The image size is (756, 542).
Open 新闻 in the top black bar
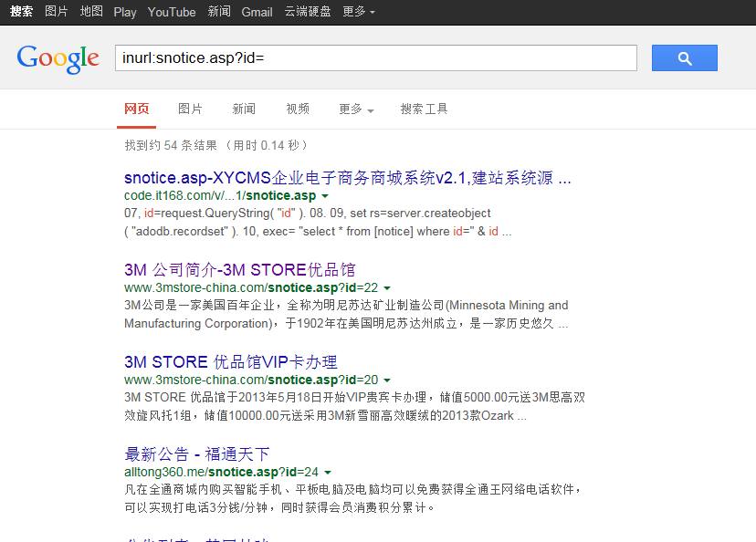pyautogui.click(x=219, y=12)
